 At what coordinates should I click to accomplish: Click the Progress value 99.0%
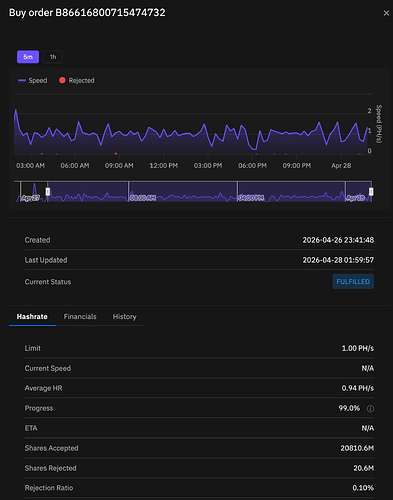[x=349, y=408]
